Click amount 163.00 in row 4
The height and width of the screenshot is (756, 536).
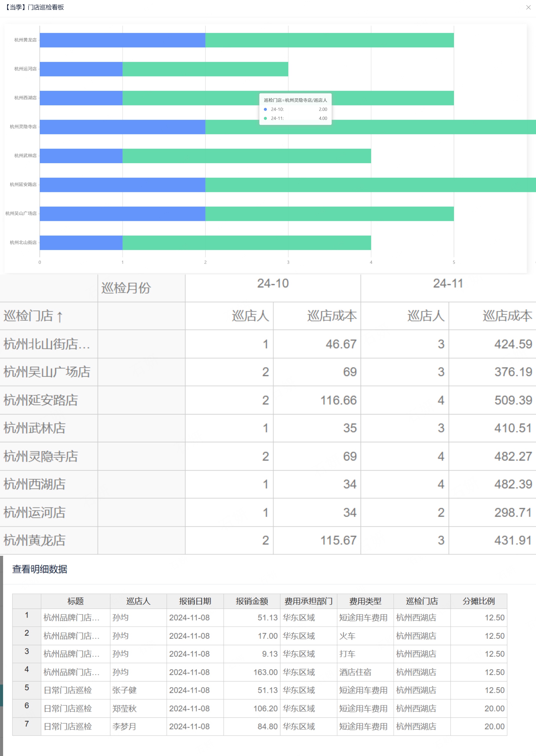(x=265, y=672)
